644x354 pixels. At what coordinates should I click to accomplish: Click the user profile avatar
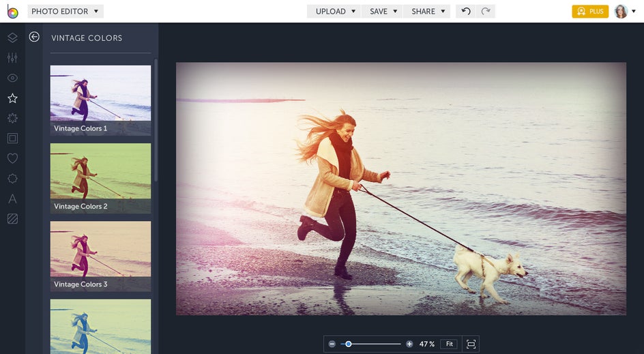click(621, 12)
